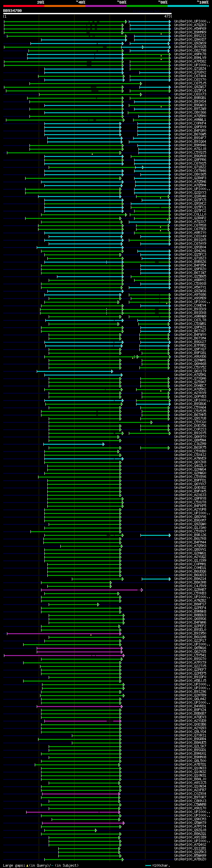Screen dimensions: 212x868
Task: Select the UniRef100_C5YCG0 hit label
Action: click(x=190, y=422)
